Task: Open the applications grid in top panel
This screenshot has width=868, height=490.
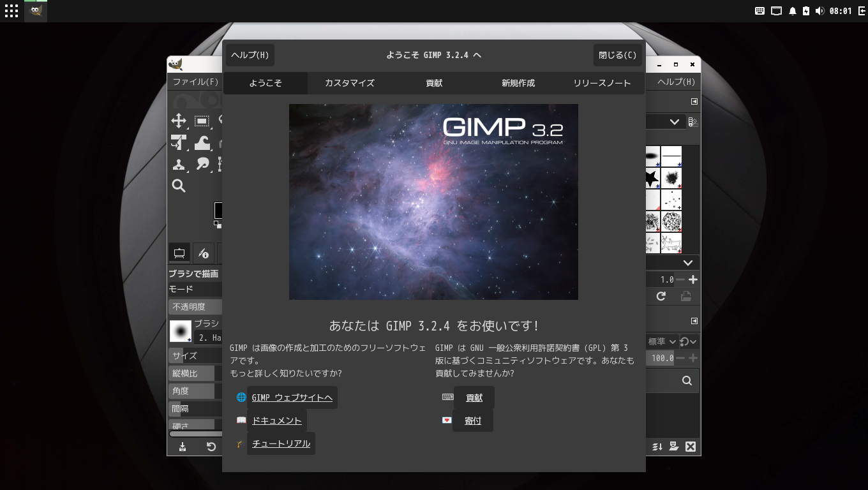Action: 11,11
